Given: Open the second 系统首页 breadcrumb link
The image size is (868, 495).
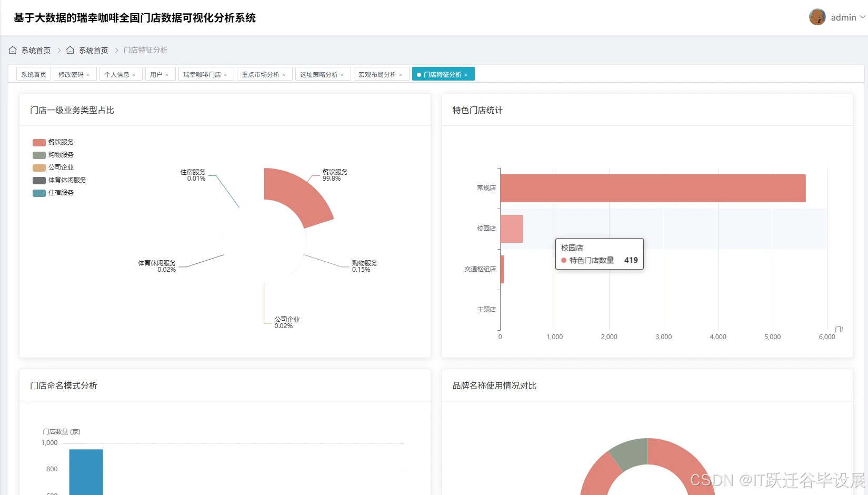Looking at the screenshot, I should click(93, 51).
